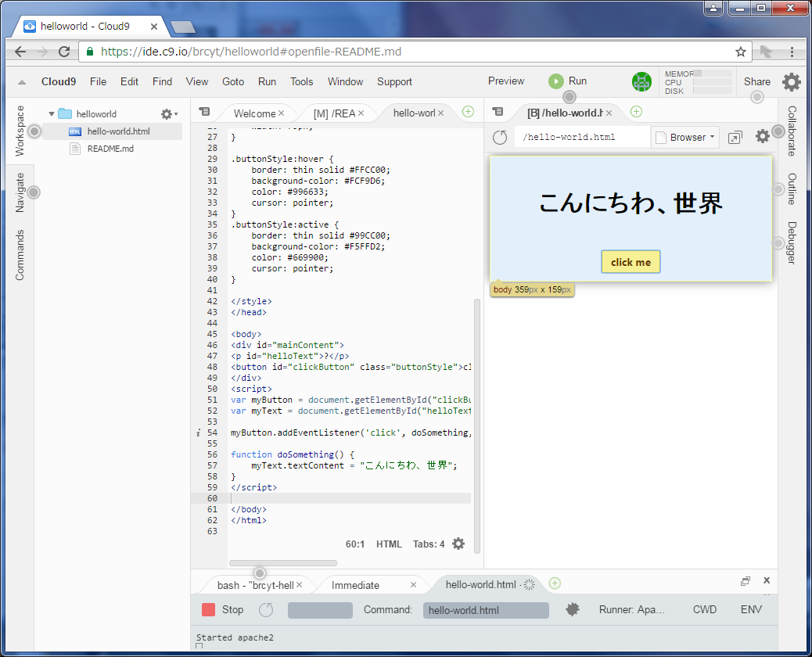Toggle the Navigate side panel

20,192
